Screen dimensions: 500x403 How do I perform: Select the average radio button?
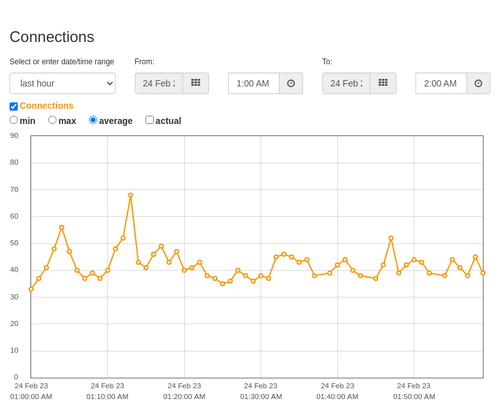[x=93, y=120]
